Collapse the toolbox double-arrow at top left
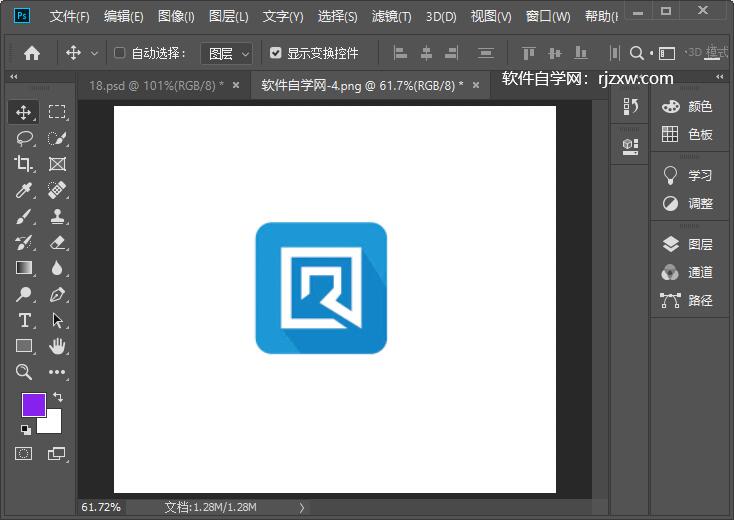The height and width of the screenshot is (520, 734). click(x=14, y=76)
